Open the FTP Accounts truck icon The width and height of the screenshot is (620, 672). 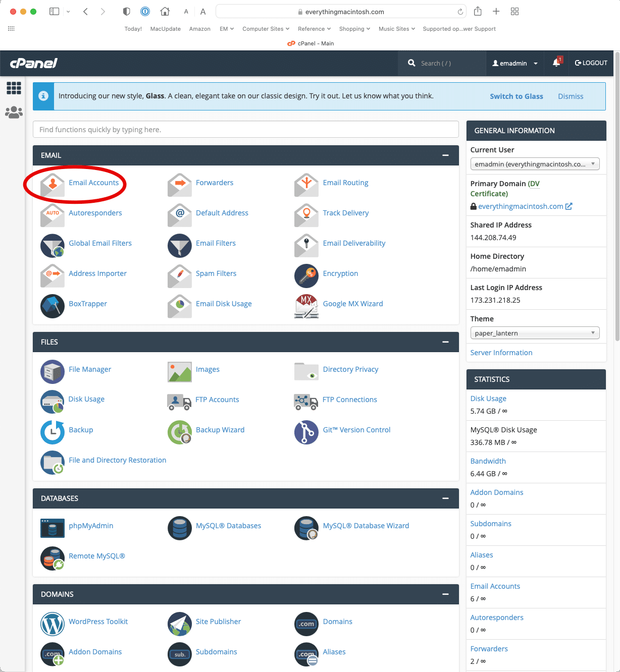click(179, 402)
